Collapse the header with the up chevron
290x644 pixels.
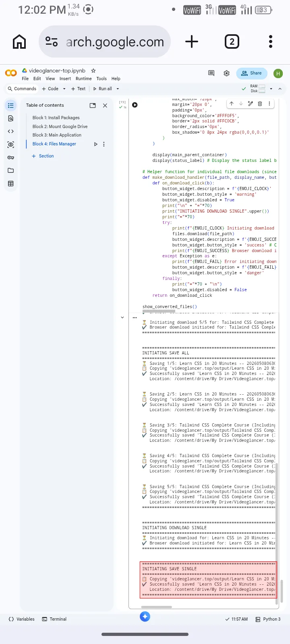280,89
